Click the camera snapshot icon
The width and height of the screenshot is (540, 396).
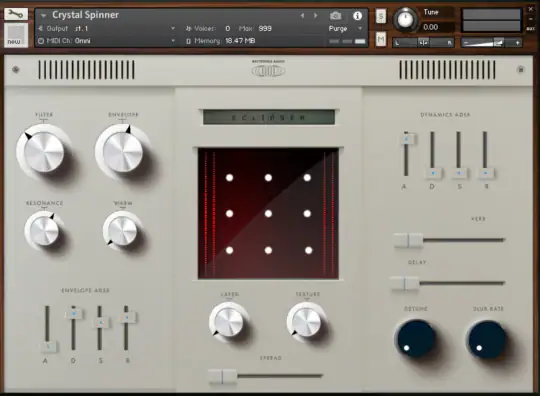point(335,16)
